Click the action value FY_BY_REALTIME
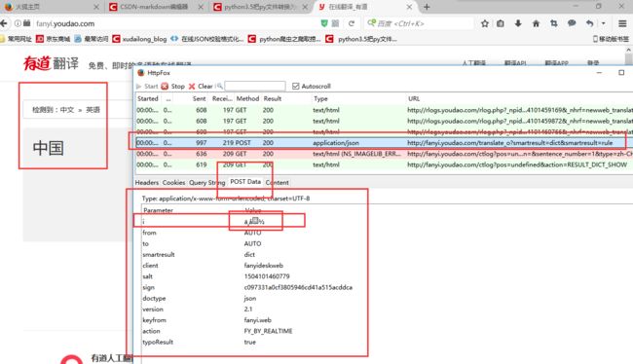Image resolution: width=633 pixels, height=364 pixels. (268, 331)
